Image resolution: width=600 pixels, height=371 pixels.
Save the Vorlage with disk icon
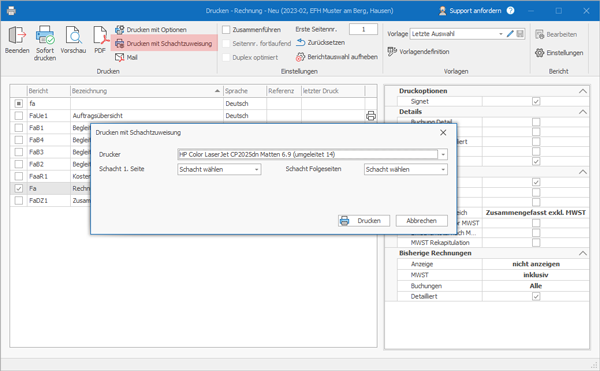[x=520, y=34]
